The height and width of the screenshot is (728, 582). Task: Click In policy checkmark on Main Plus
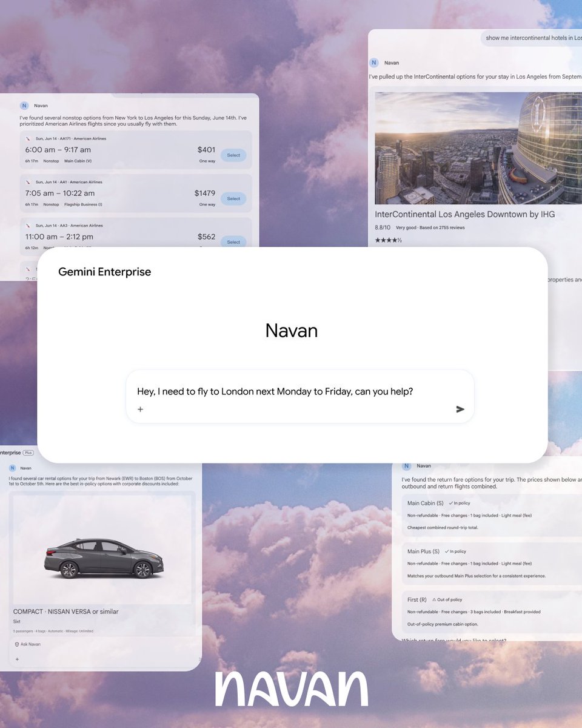[447, 551]
